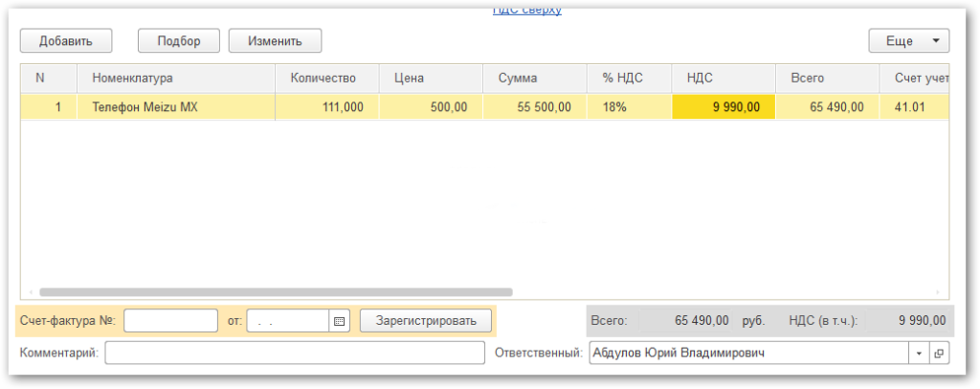Click the scrollbar right arrow

[938, 292]
